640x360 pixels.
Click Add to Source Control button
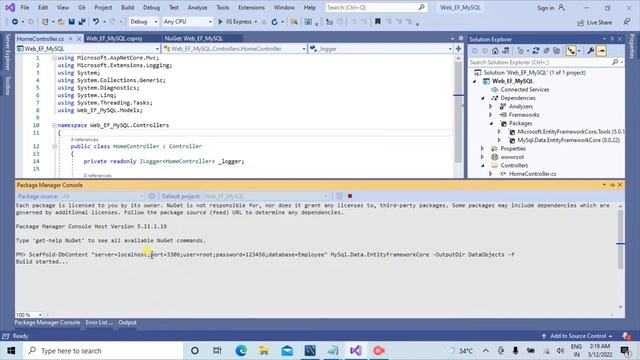tap(578, 336)
